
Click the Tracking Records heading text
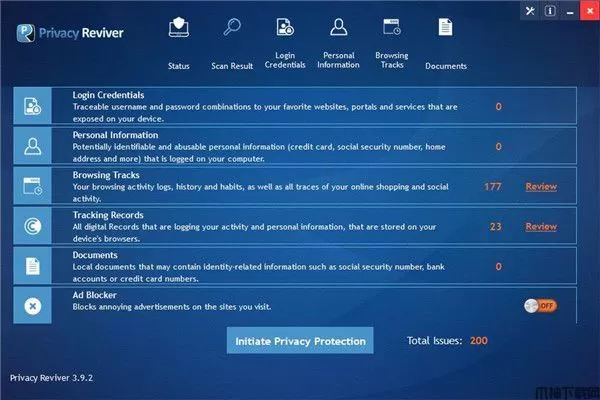(x=108, y=215)
